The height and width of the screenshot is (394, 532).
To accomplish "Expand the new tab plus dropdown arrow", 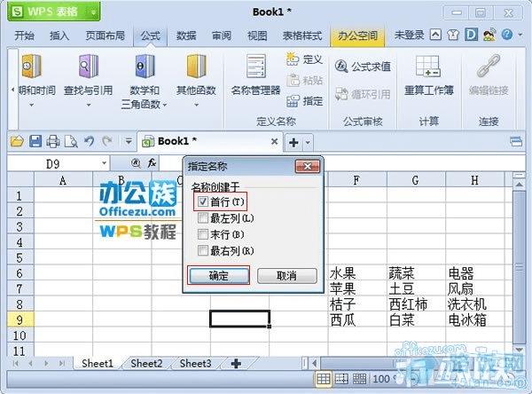I will pos(308,142).
